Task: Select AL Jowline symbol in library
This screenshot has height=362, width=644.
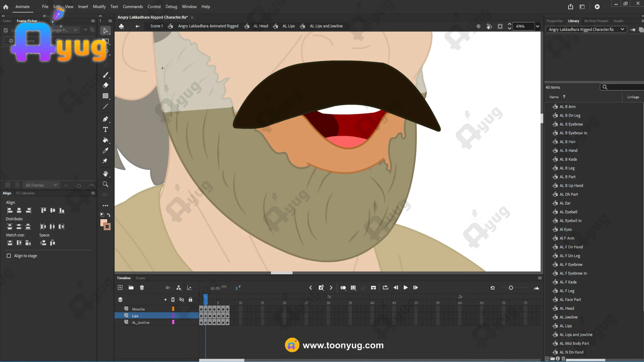Action: [568, 317]
